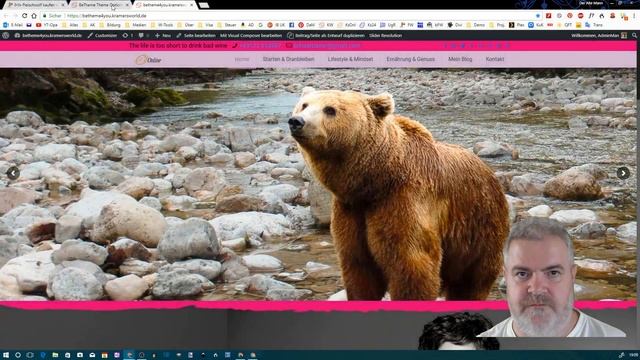Click the browser reload icon
Viewport: 640px width, 360px height.
[x=24, y=16]
